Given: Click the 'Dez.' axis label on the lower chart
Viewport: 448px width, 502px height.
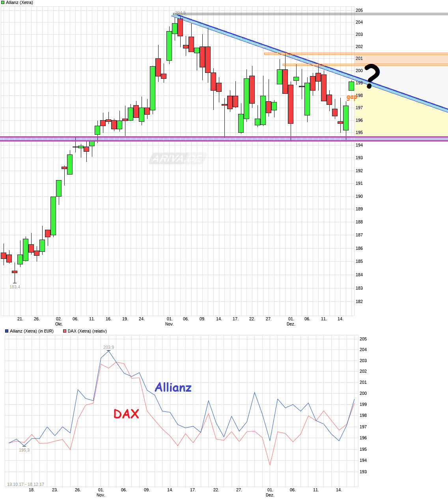Looking at the screenshot, I should coord(270,495).
